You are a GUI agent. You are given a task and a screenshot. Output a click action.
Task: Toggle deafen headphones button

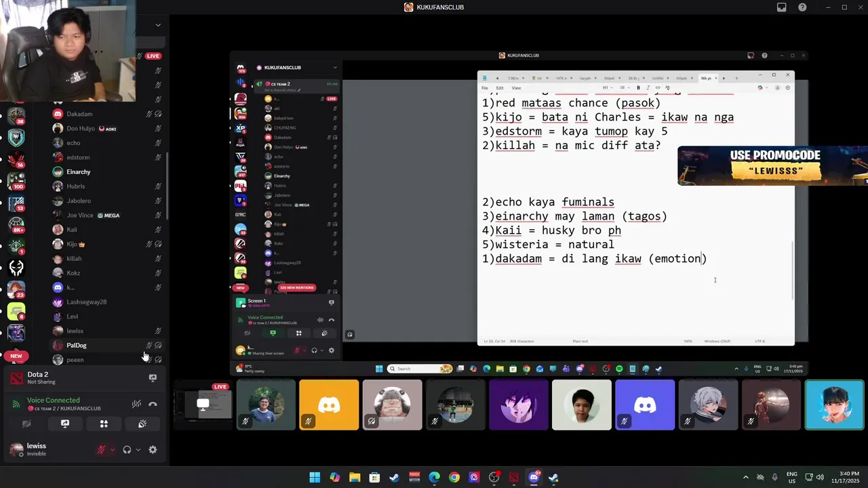coord(127,449)
